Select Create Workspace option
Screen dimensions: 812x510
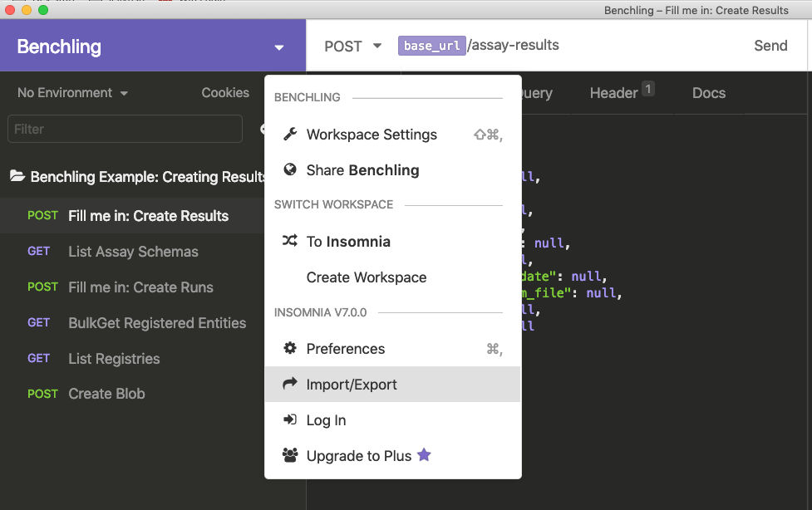[392, 277]
